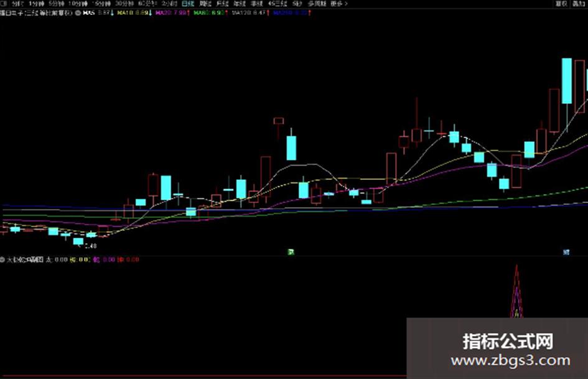Expand the 更多 more periods menu

tap(339, 4)
